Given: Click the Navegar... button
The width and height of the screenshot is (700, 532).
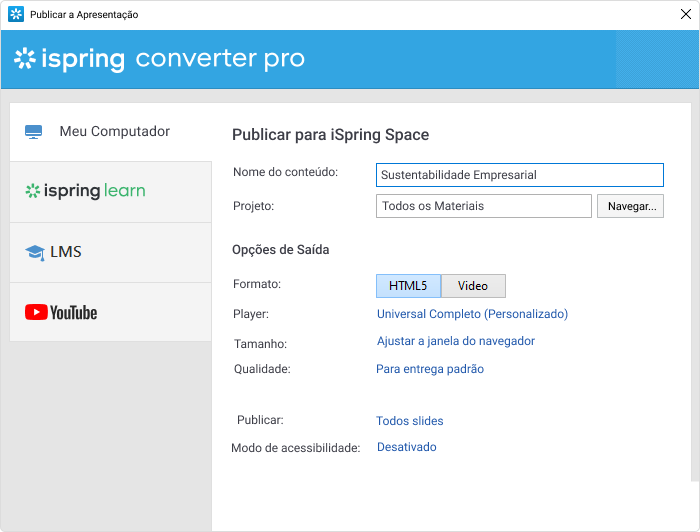Looking at the screenshot, I should click(x=630, y=206).
